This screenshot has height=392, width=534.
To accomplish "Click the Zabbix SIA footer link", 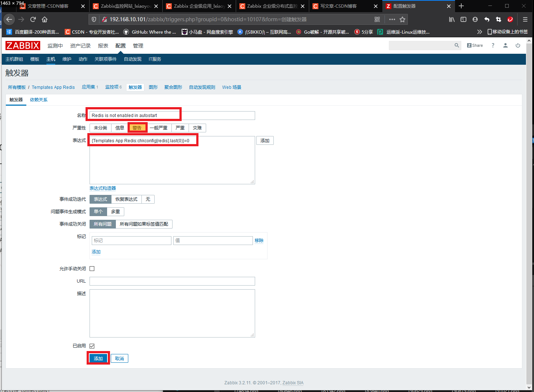I will (x=293, y=383).
